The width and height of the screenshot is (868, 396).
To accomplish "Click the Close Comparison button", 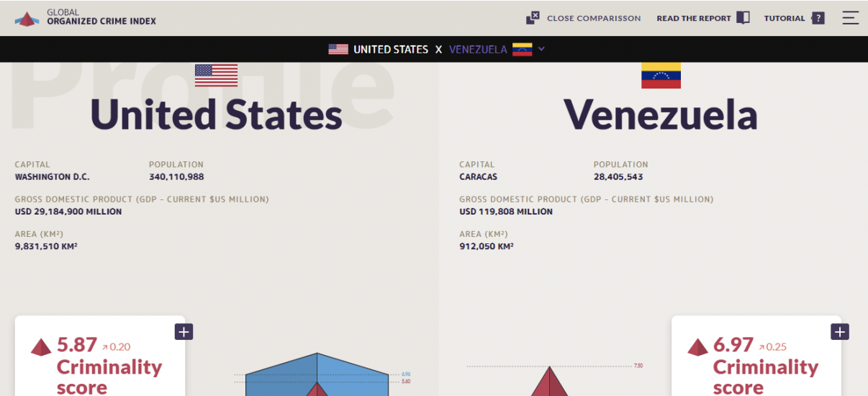I will click(593, 19).
